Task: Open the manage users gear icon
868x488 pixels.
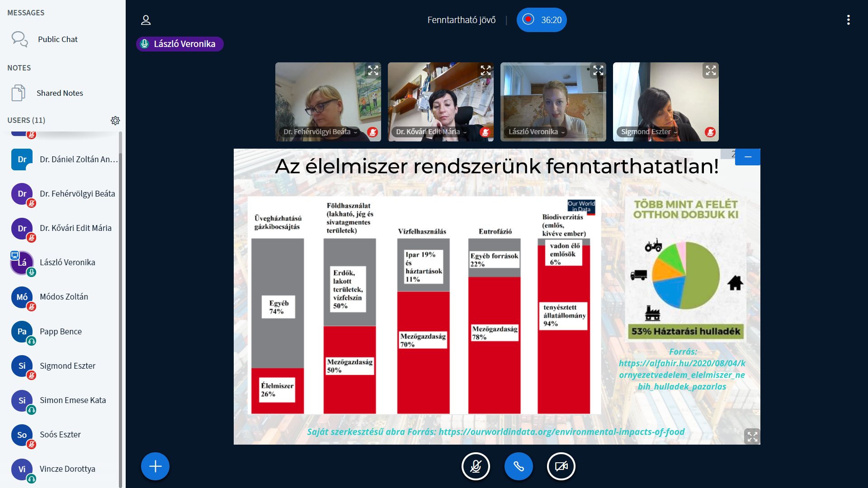Action: click(115, 120)
